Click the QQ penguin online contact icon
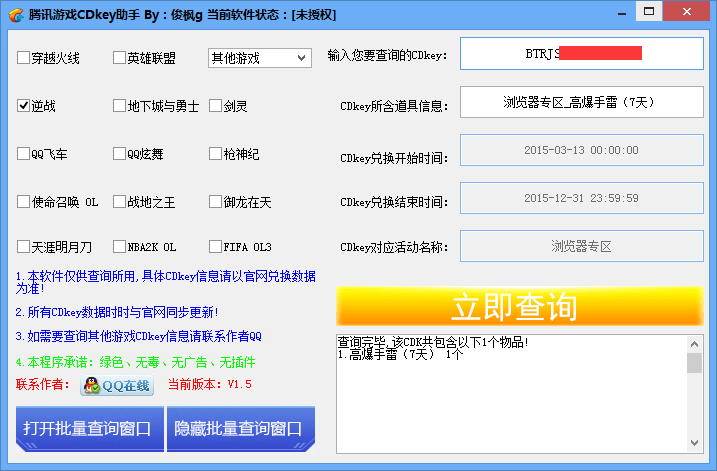The width and height of the screenshot is (717, 471). (91, 385)
